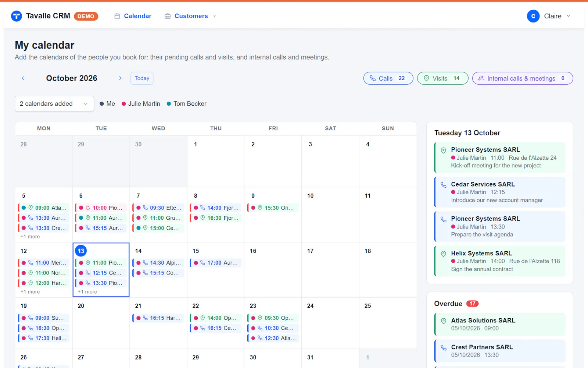Click the briefcase icon beside the Customers menu

point(168,16)
